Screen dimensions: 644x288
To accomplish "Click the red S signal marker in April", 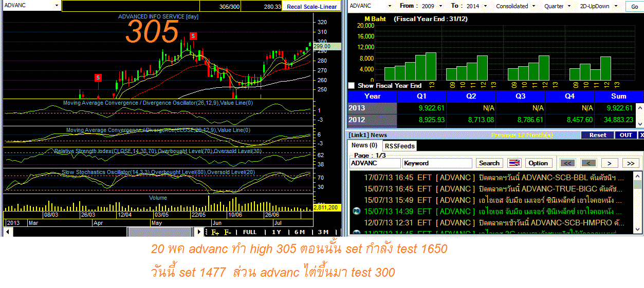I will click(x=98, y=78).
